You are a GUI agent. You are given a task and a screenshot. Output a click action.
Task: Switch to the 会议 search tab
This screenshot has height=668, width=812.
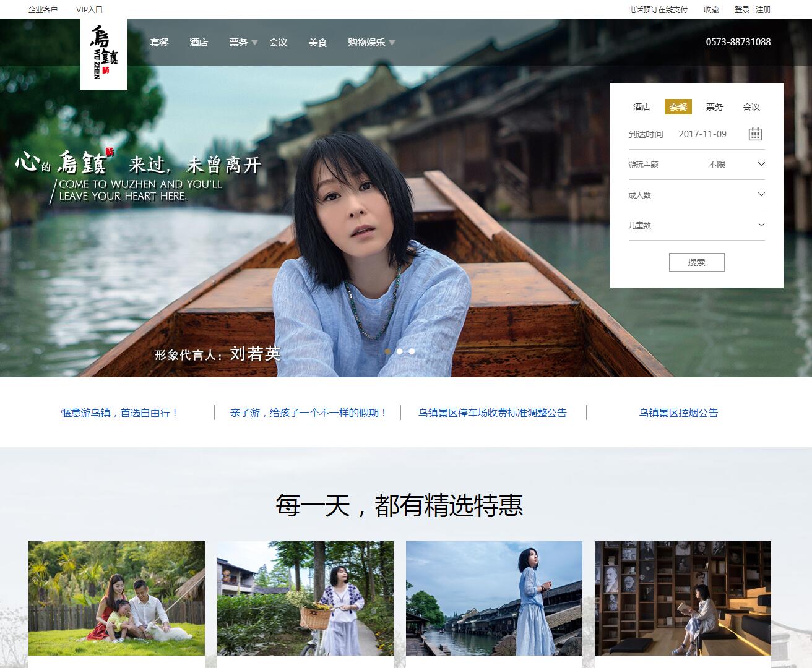pyautogui.click(x=751, y=107)
